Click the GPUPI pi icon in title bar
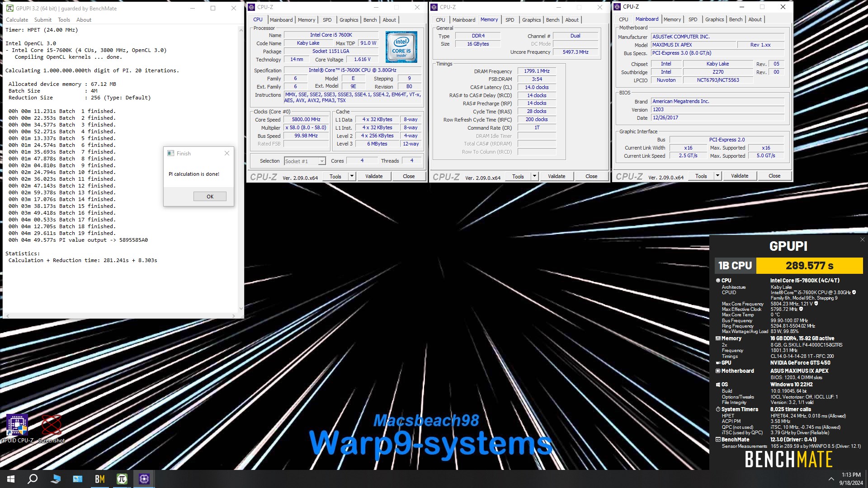868x488 pixels. 9,8
